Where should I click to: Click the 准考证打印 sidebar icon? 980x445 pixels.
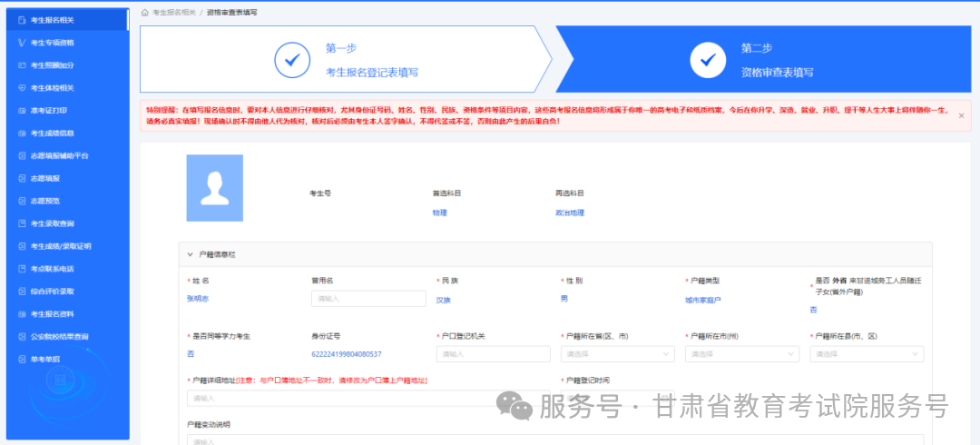coord(22,110)
